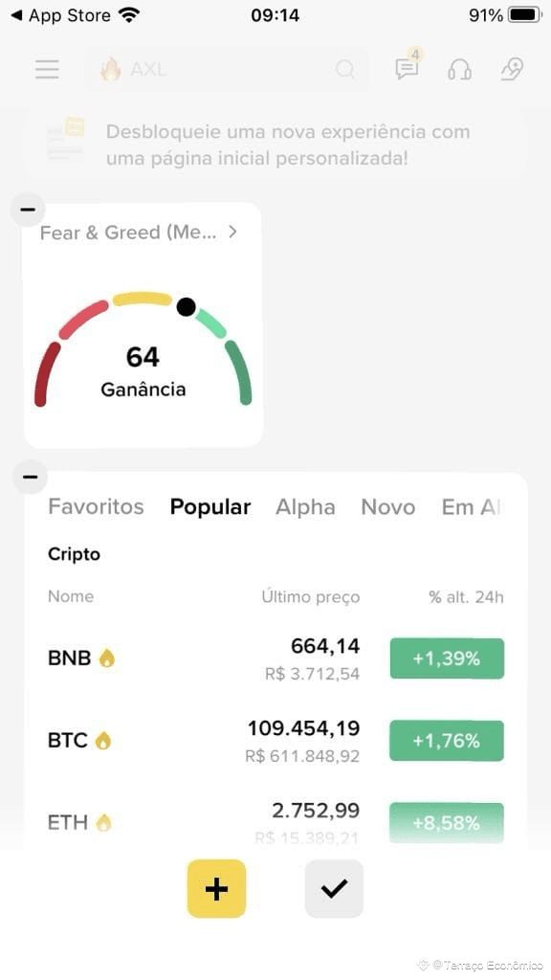Switch to the Favoritos tab
551x980 pixels.
pos(97,507)
